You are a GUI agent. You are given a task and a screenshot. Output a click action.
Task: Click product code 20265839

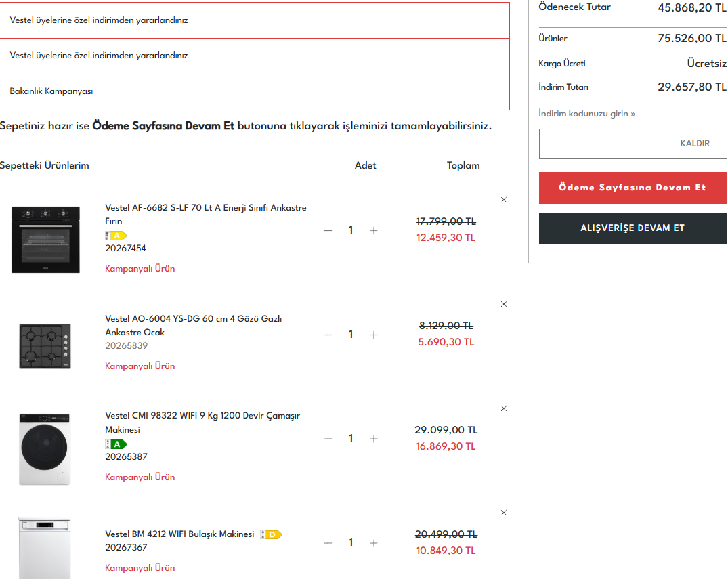(x=126, y=346)
